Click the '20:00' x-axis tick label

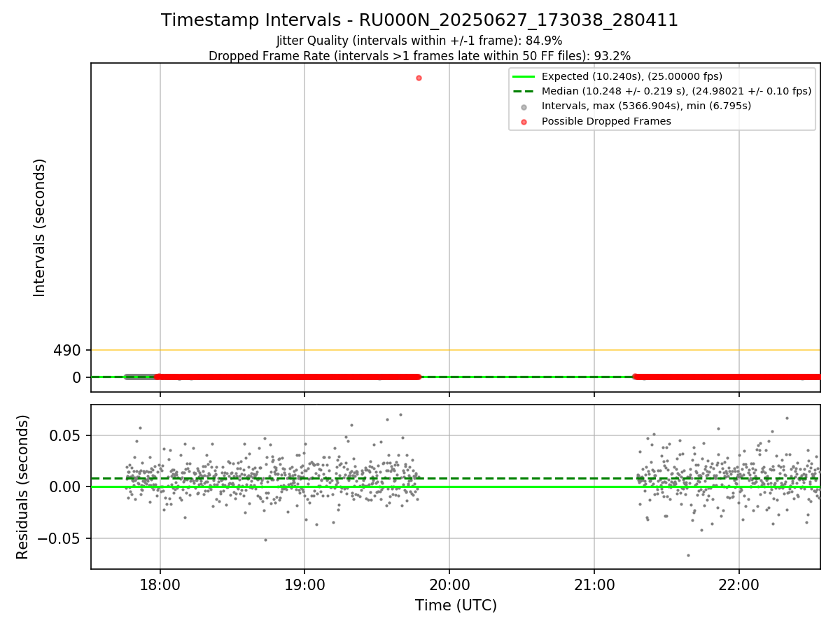(x=449, y=584)
